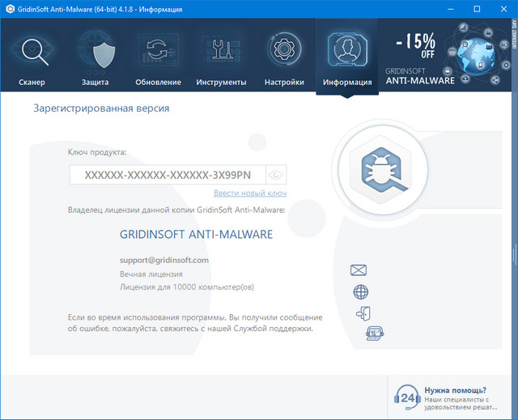Click the -15% OFF promo banner
Viewport: 518px width, 420px height.
pos(444,54)
